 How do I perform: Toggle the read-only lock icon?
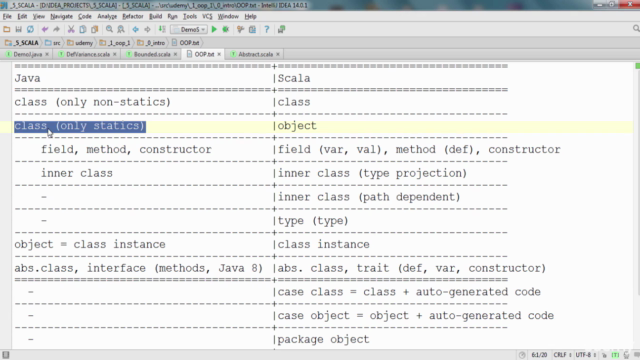[604, 355]
